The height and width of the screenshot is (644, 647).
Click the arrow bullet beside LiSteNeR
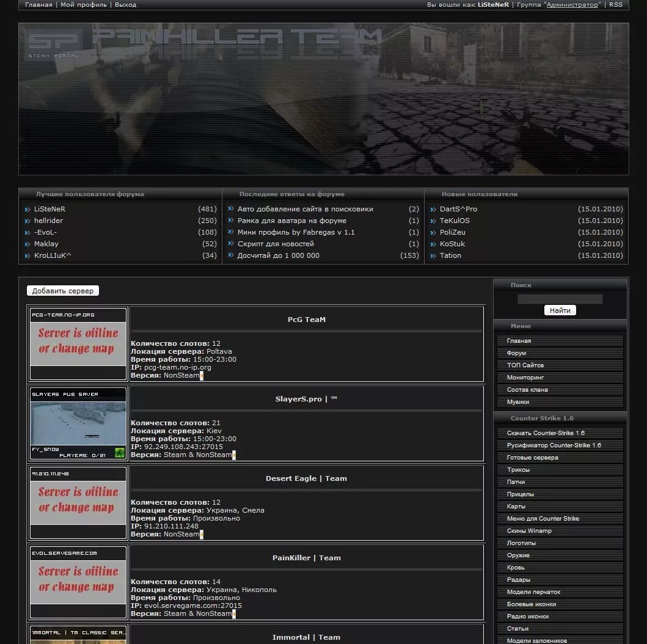point(27,210)
